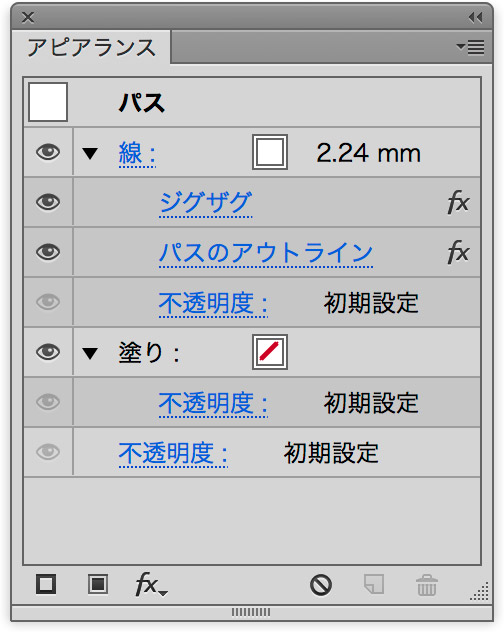504x632 pixels.
Task: Toggle visibility of ジグザグ effect
Action: [x=48, y=202]
